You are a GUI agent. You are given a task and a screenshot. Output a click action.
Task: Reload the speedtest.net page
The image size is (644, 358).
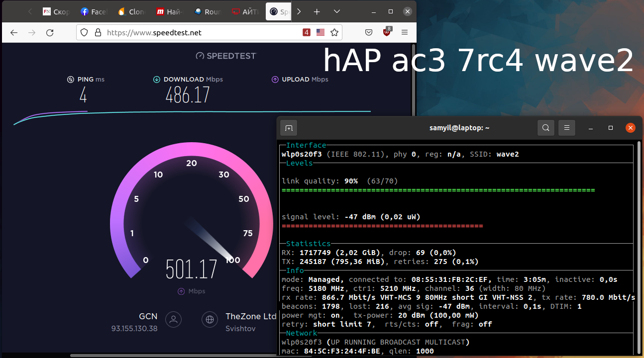coord(50,32)
